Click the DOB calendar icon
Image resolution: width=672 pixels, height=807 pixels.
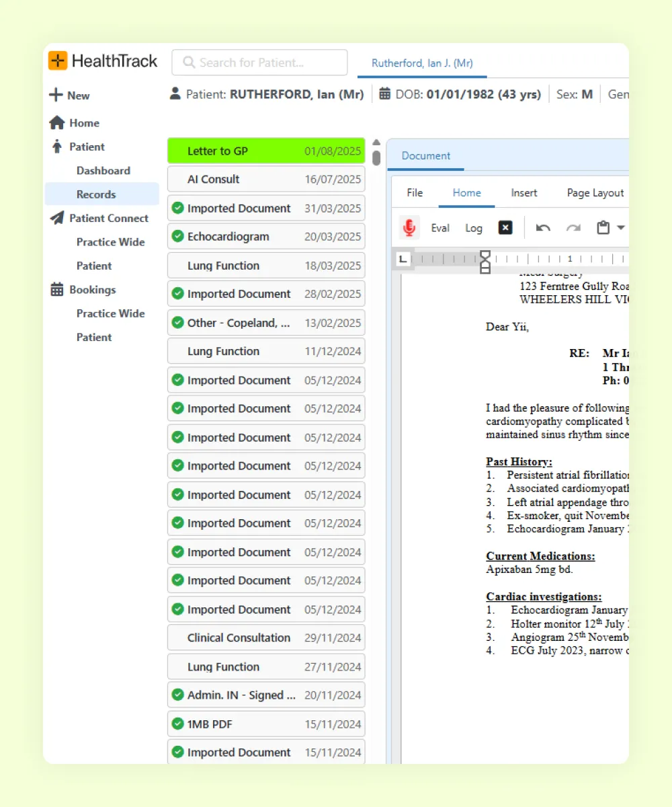pyautogui.click(x=385, y=94)
